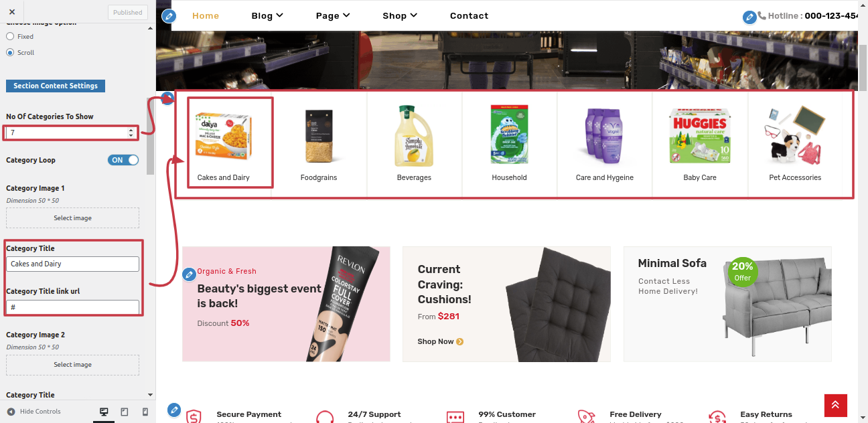Screen dimensions: 868x423
Task: Click Select image for Category Image 1
Action: pyautogui.click(x=72, y=218)
